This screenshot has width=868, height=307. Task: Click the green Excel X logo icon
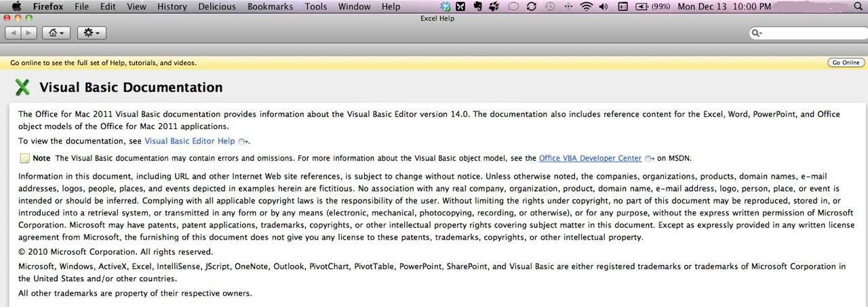pyautogui.click(x=22, y=87)
